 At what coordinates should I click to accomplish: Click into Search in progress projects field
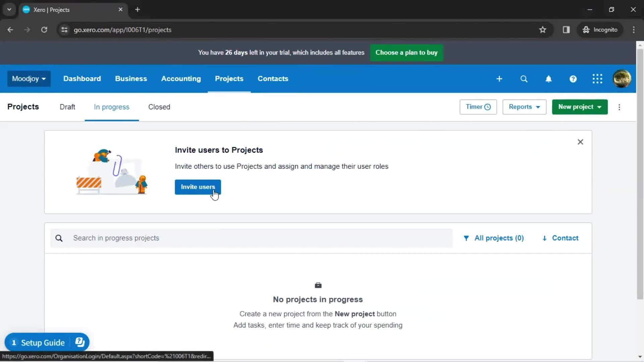tap(251, 238)
